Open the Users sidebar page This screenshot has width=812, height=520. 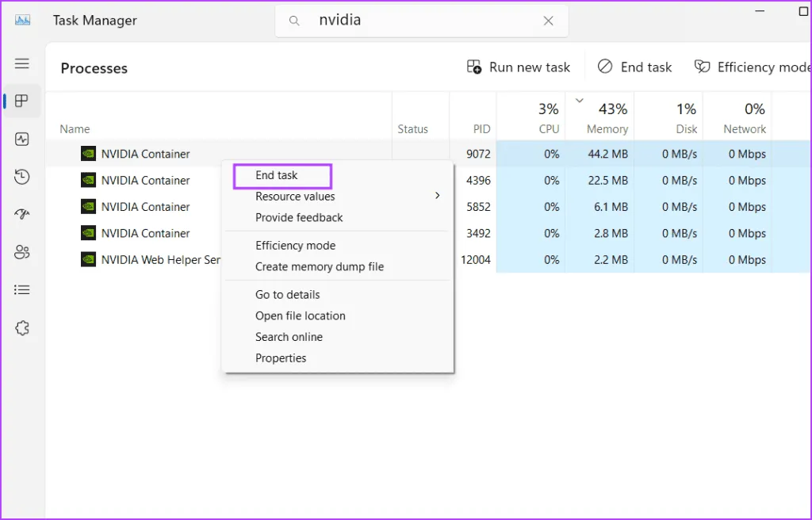[x=22, y=252]
